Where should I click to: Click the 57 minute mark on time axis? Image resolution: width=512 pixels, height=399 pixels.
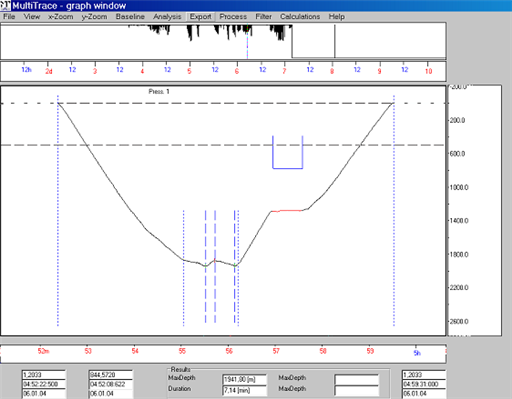[276, 351]
